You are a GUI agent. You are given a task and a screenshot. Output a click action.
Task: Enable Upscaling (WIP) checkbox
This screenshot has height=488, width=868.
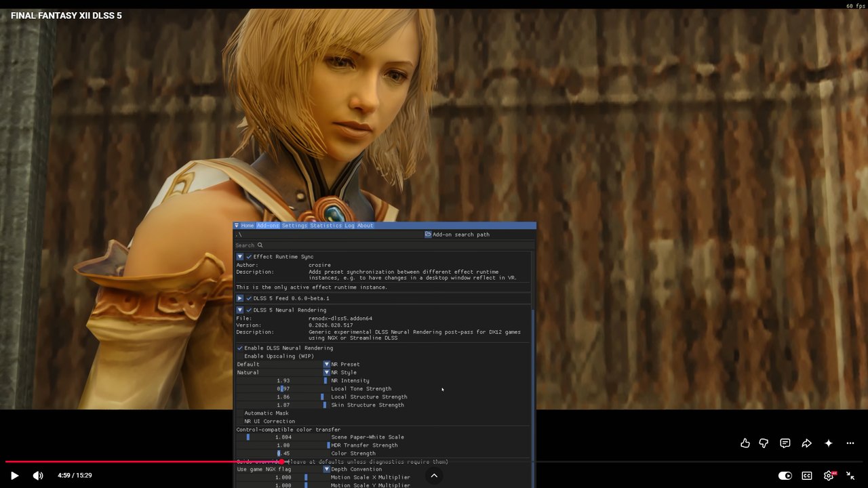coord(240,357)
